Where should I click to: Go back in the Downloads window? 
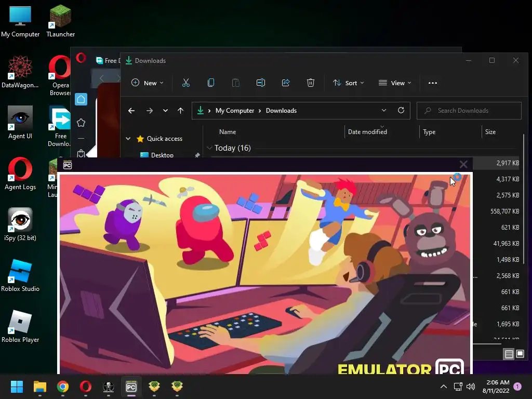(131, 111)
